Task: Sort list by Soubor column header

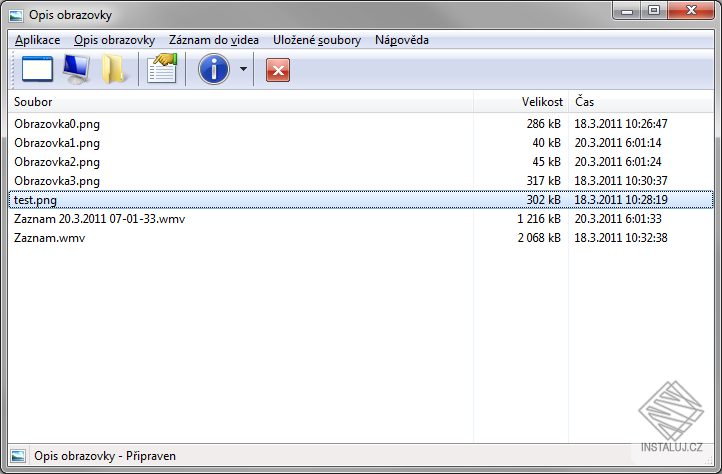Action: tap(241, 102)
